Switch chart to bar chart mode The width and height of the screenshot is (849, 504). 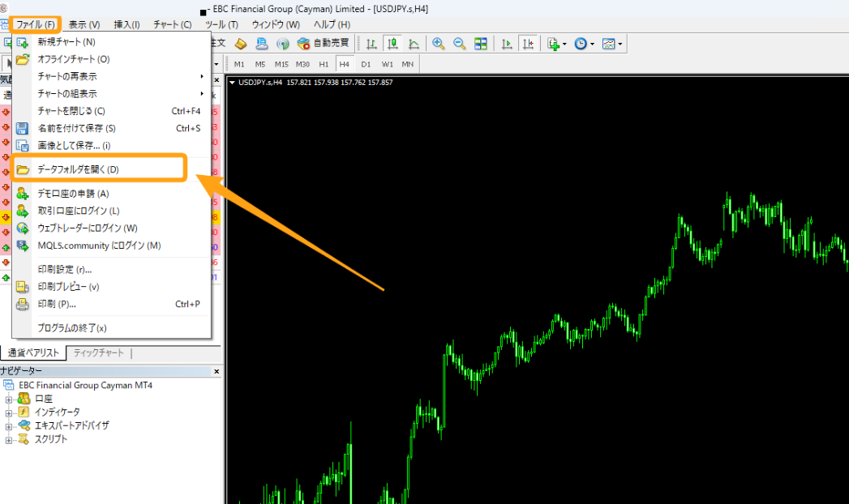click(371, 44)
